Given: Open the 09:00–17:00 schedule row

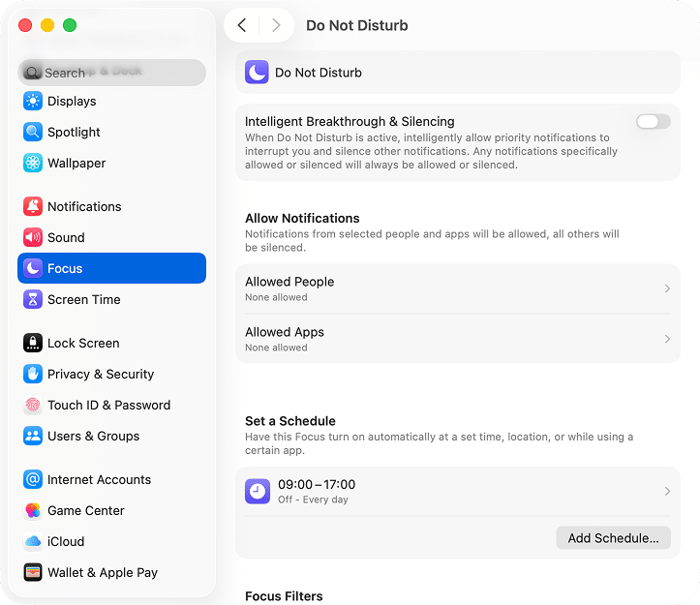Looking at the screenshot, I should point(458,491).
